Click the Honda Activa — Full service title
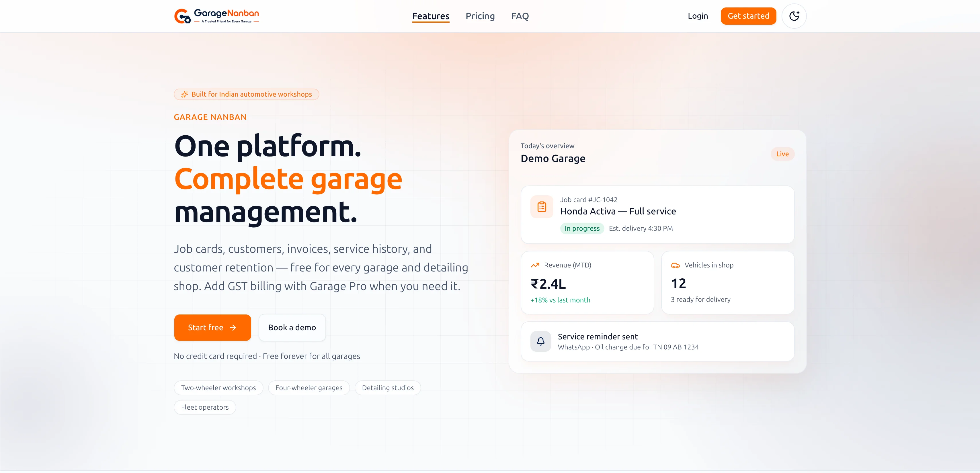 pos(618,211)
